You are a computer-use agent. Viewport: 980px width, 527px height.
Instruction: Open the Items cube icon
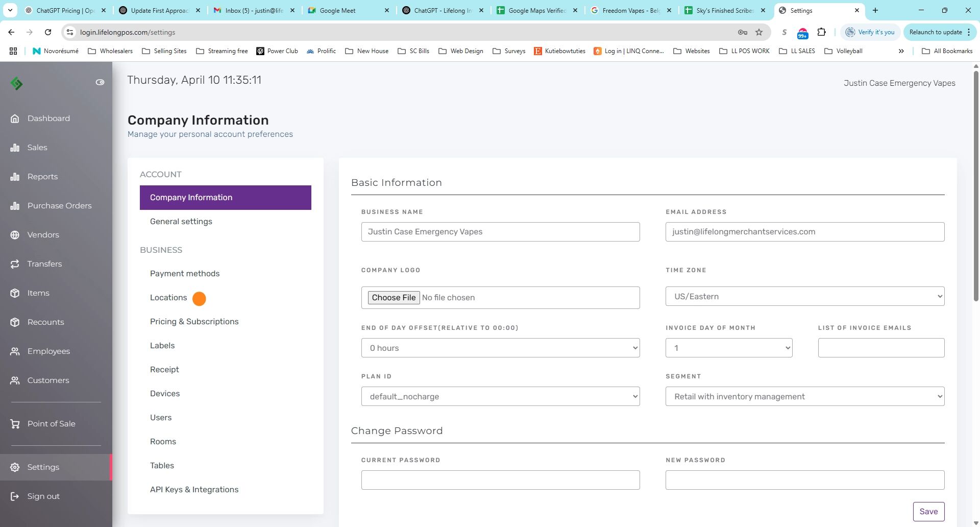point(15,293)
